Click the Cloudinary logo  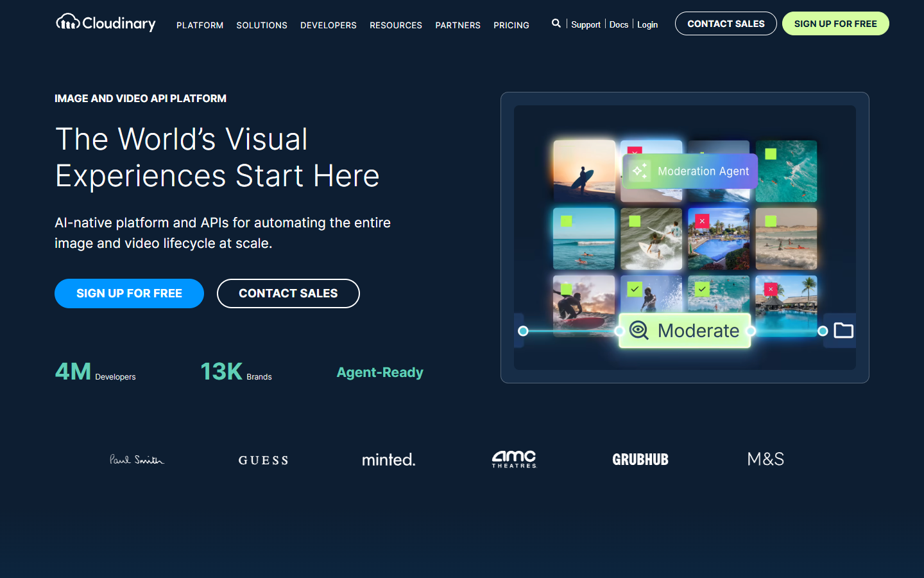click(x=106, y=23)
